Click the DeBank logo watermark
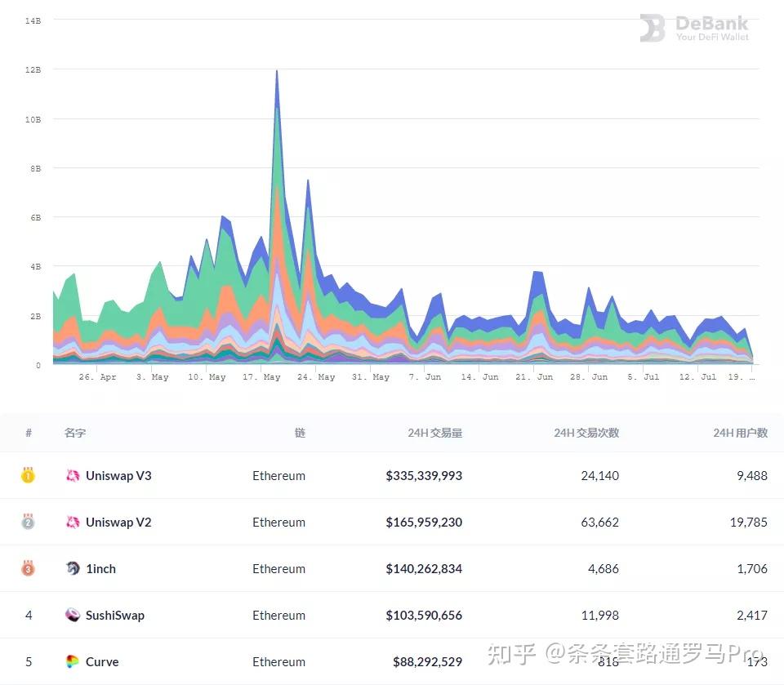Image resolution: width=784 pixels, height=685 pixels. click(694, 29)
